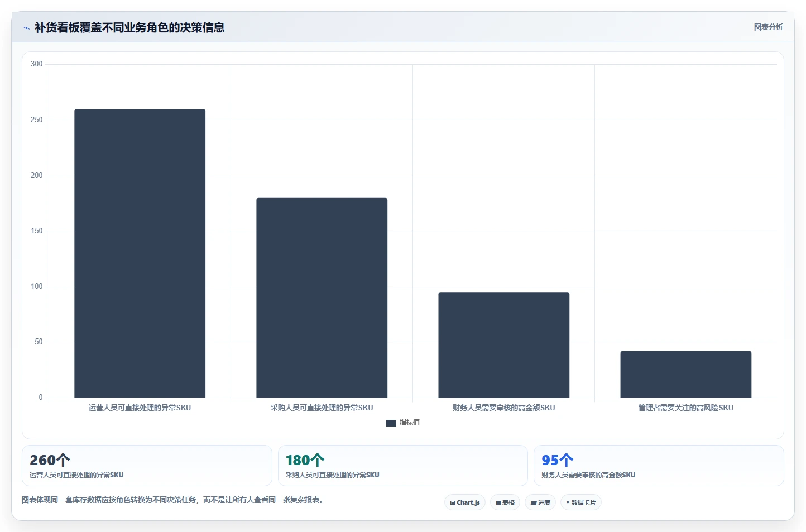Select the 运营人员可直接处理的异常SKU bar
This screenshot has height=532, width=806.
click(x=140, y=253)
